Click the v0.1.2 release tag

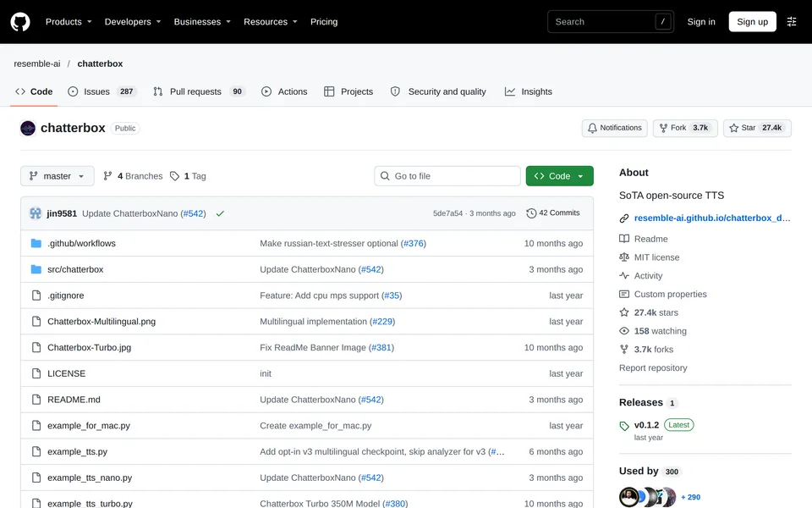click(x=646, y=425)
